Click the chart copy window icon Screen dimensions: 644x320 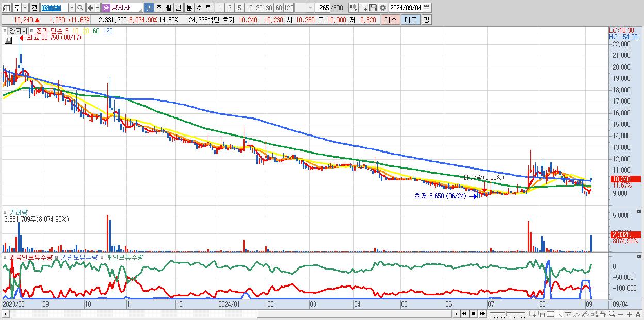coord(603,314)
